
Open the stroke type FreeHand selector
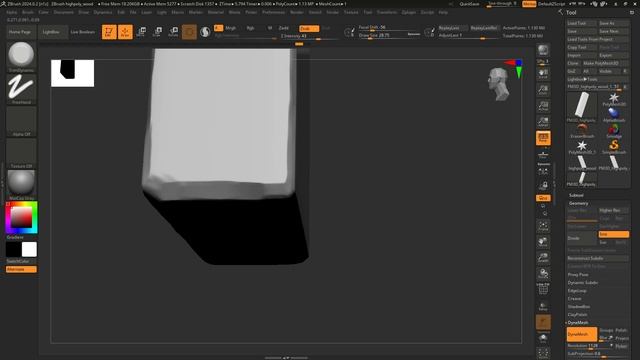coord(21,89)
